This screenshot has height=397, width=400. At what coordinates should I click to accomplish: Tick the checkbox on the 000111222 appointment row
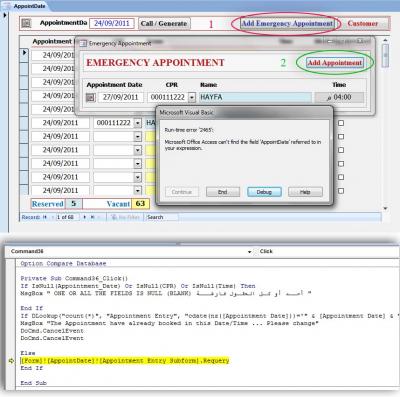[x=341, y=123]
